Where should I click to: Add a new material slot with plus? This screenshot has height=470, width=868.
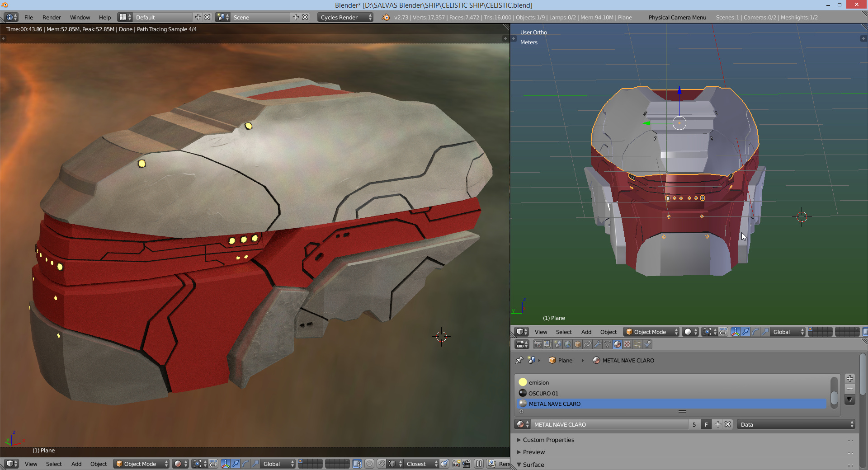[850, 379]
